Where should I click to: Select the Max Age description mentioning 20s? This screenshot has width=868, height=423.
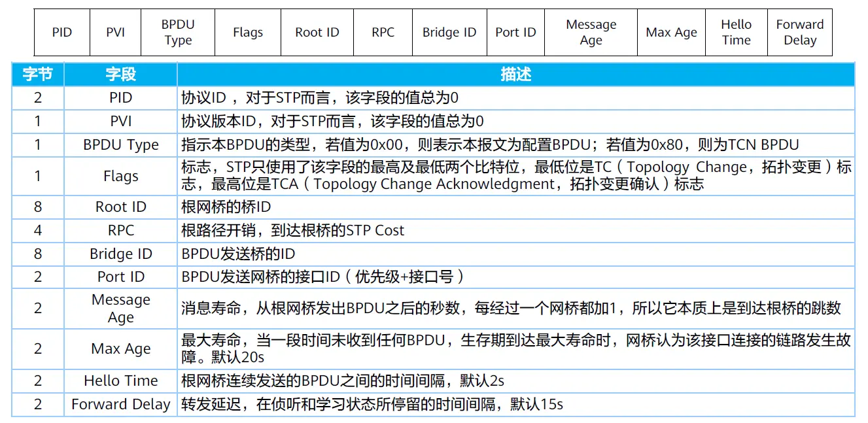pos(515,348)
